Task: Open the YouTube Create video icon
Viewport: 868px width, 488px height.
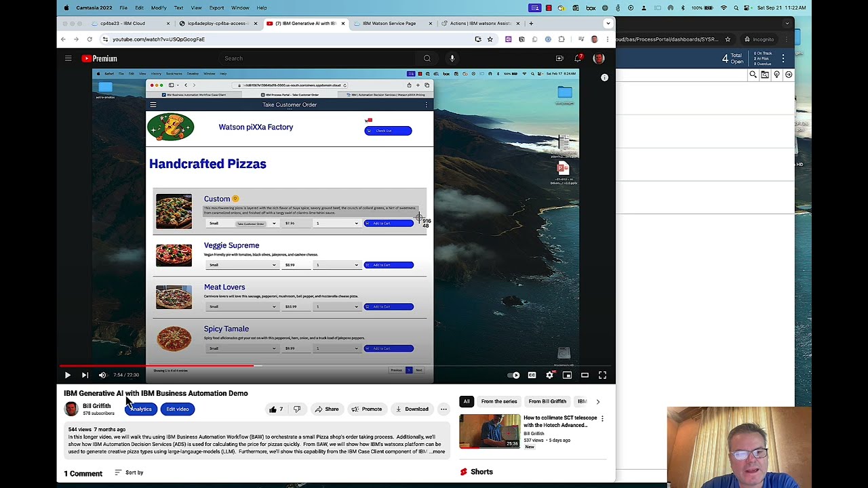Action: 559,58
